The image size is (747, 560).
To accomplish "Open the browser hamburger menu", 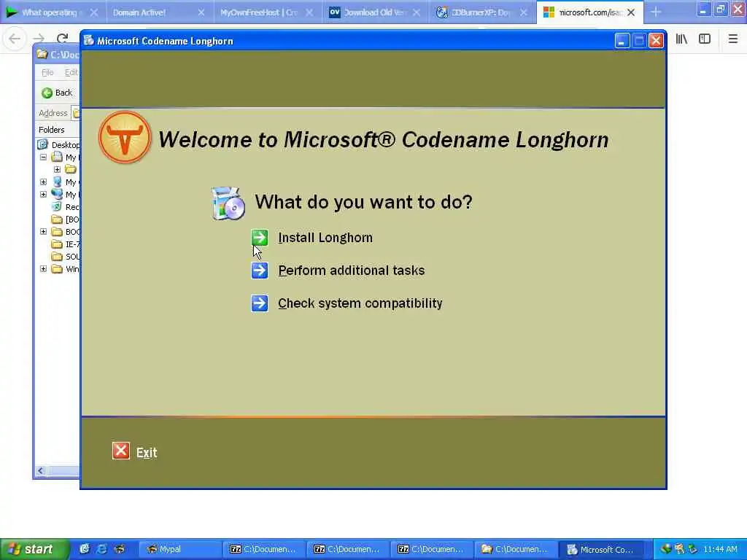I will tap(733, 39).
